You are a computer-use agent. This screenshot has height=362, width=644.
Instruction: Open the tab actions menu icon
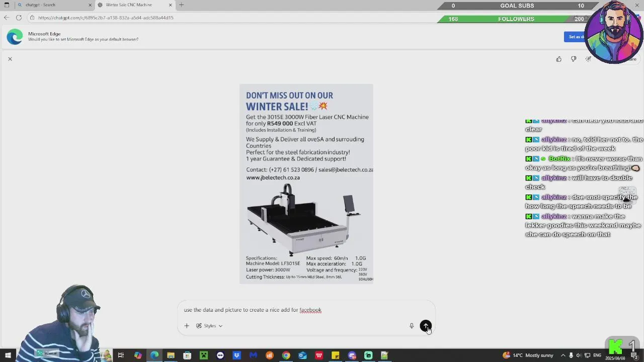click(7, 5)
